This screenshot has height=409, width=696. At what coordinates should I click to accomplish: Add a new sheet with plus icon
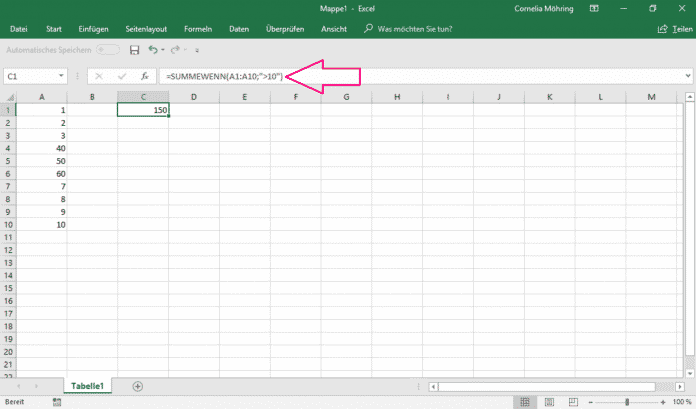tap(138, 386)
